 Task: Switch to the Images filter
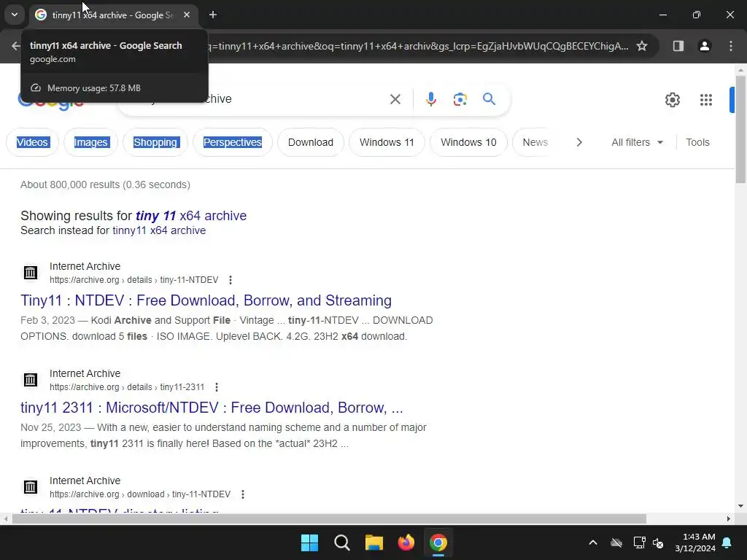[x=90, y=142]
